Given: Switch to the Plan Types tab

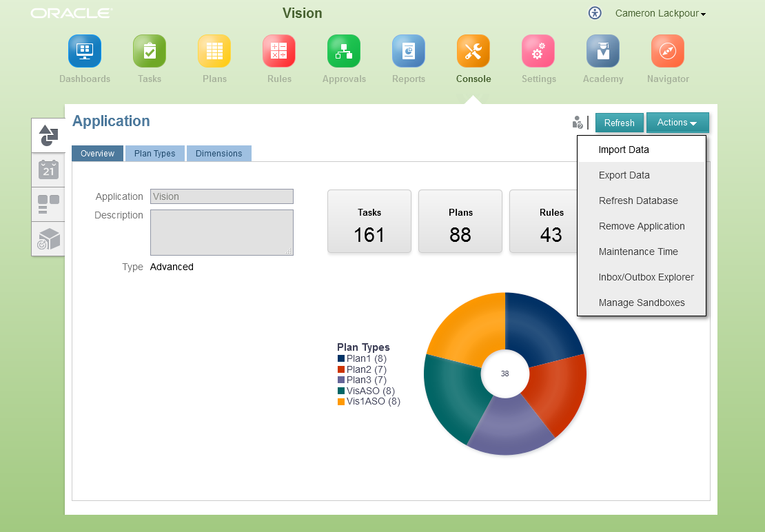Looking at the screenshot, I should pyautogui.click(x=154, y=153).
